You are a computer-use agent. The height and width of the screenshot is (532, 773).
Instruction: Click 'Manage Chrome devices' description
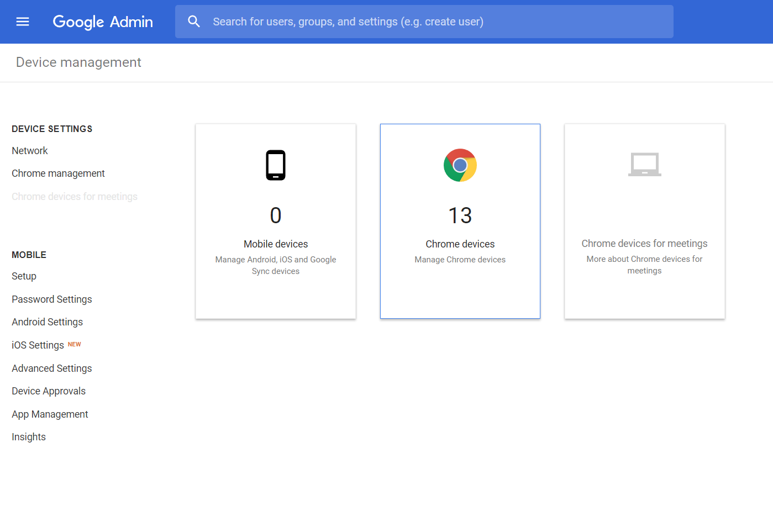tap(460, 260)
